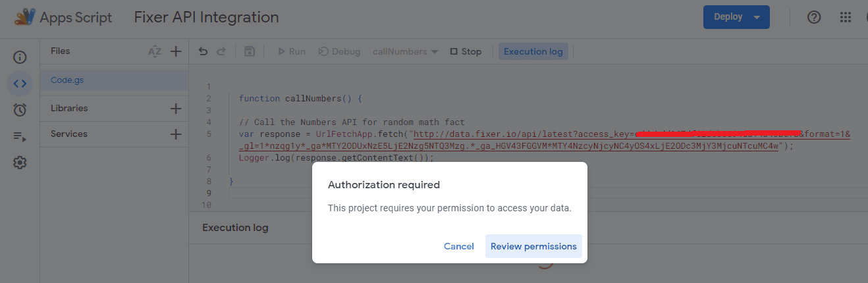
Task: Toggle the Execution log button
Action: click(x=533, y=51)
